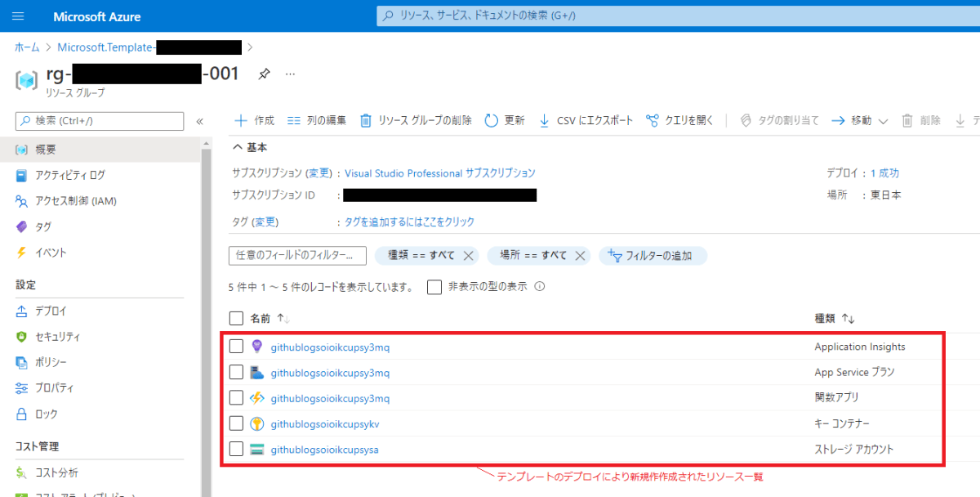Click the key vault icon

[257, 423]
